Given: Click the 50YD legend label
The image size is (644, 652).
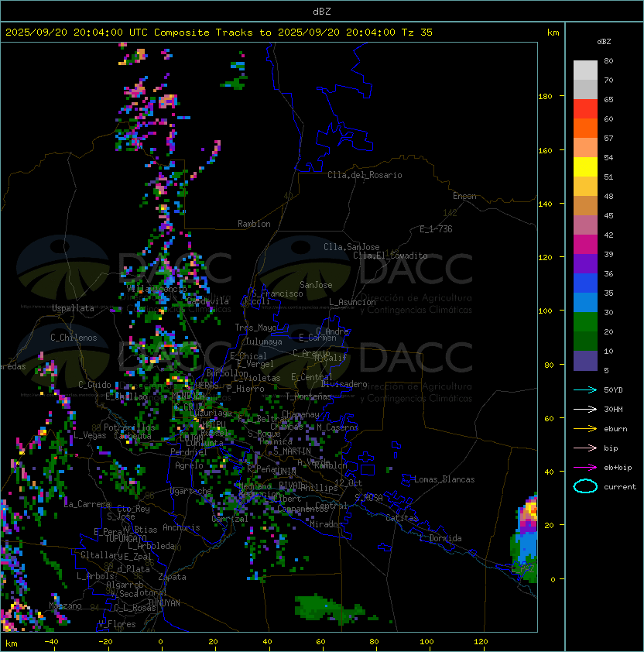Looking at the screenshot, I should coord(613,389).
